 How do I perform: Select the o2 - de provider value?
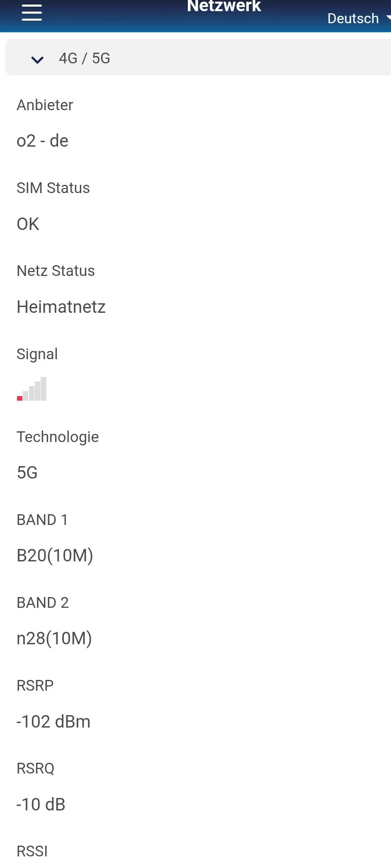coord(42,141)
